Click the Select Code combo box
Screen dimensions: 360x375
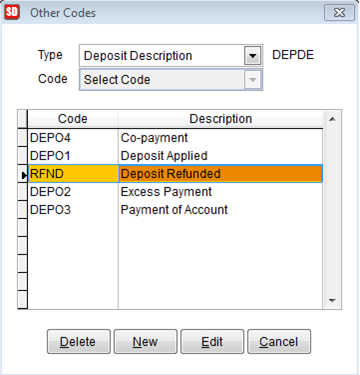click(171, 79)
